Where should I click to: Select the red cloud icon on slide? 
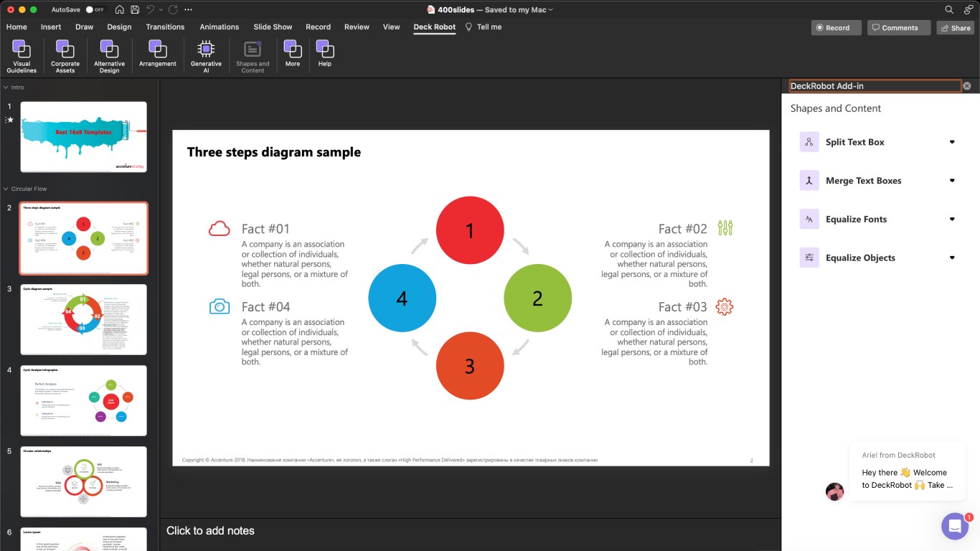pyautogui.click(x=219, y=229)
